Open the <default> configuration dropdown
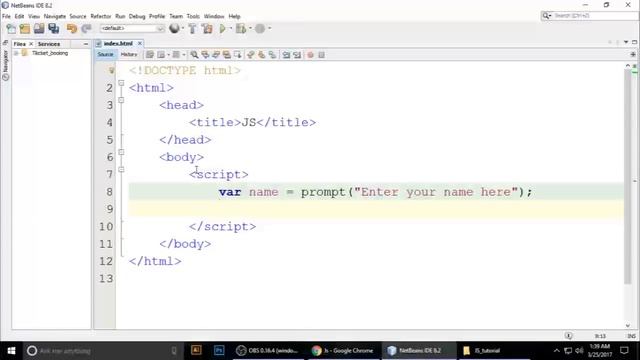Screen dimensions: 640x360 (x=132, y=29)
